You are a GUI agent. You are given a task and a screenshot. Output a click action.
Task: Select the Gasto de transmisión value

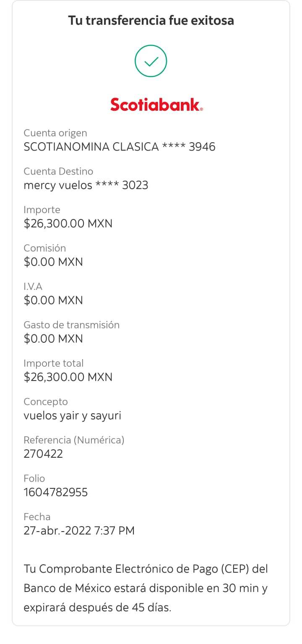click(53, 339)
